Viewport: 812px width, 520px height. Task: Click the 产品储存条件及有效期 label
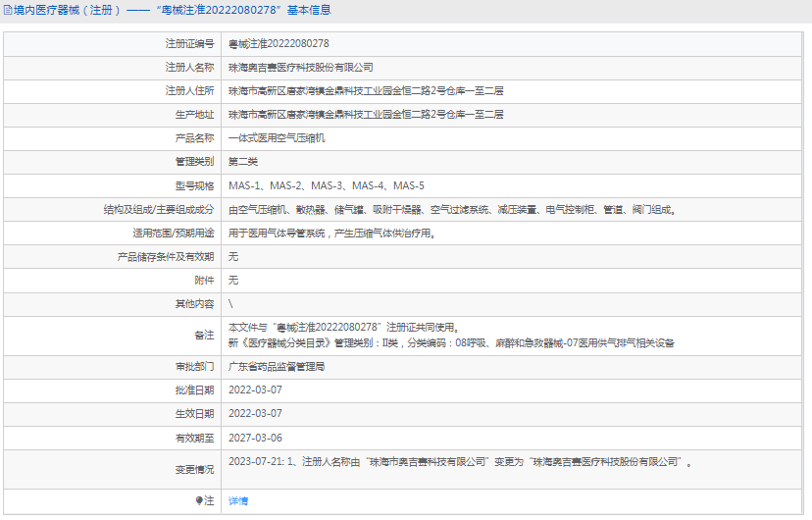(166, 257)
